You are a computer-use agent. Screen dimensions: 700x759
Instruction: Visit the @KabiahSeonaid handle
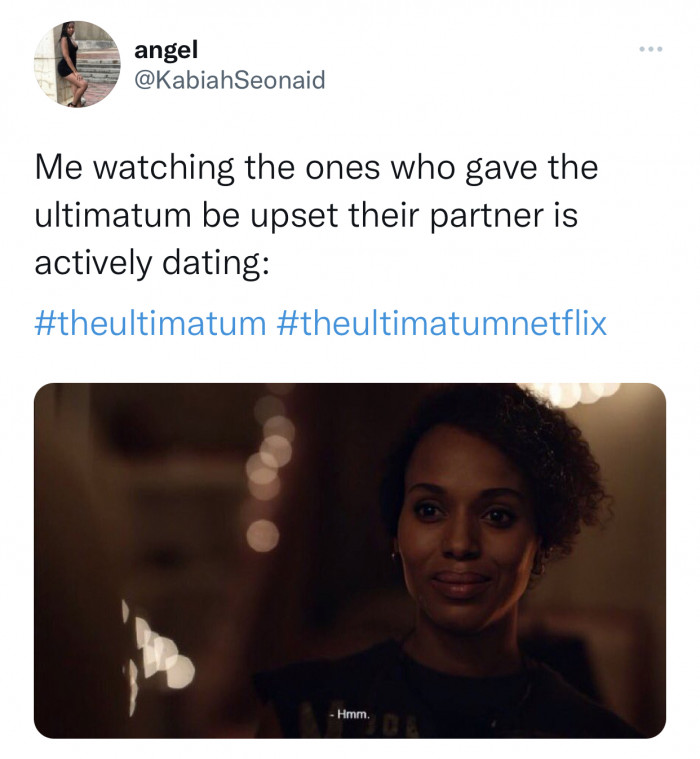(x=229, y=80)
